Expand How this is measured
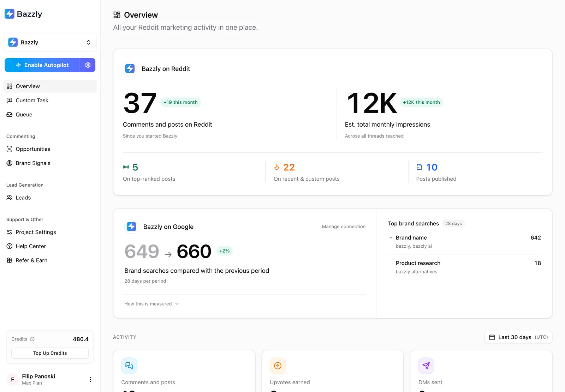565x392 pixels. point(151,304)
